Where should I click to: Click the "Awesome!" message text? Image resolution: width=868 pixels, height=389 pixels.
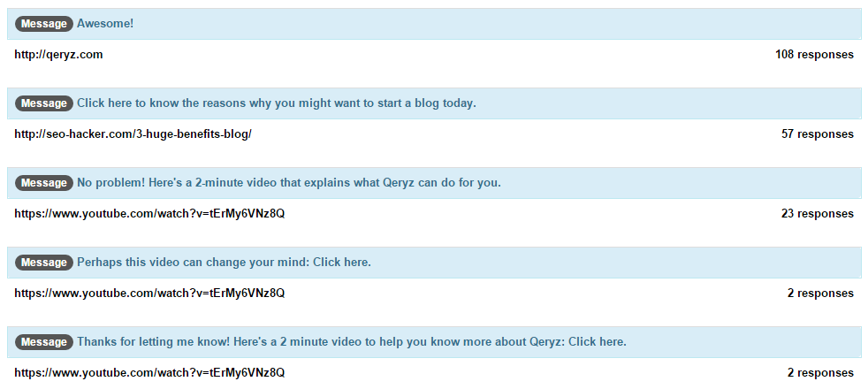click(x=105, y=24)
